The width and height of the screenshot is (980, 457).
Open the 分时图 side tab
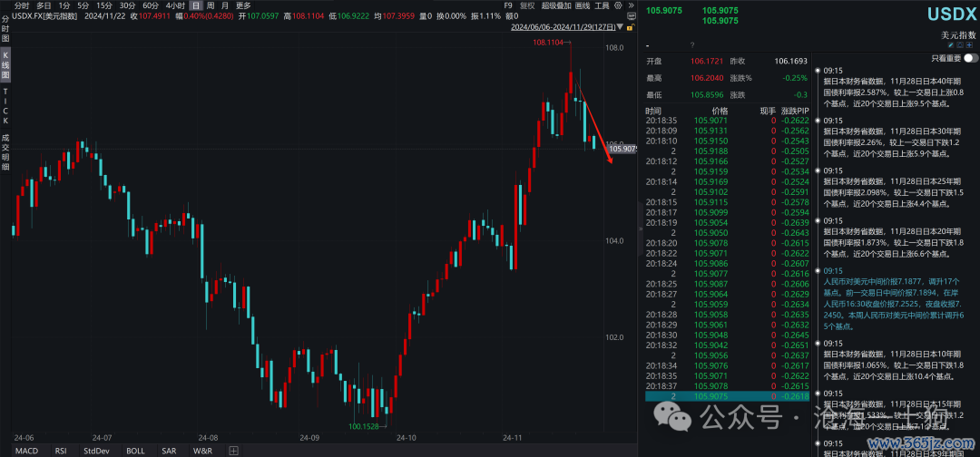[5, 31]
